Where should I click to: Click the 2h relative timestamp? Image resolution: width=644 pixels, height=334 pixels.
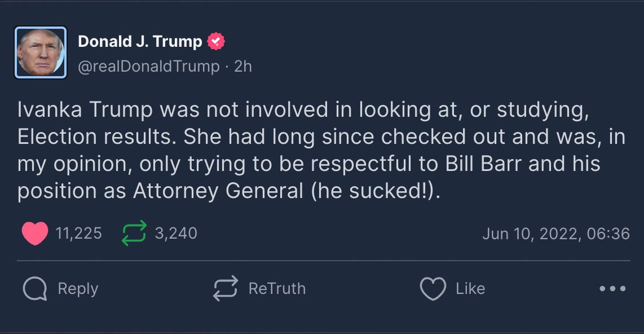coord(243,67)
